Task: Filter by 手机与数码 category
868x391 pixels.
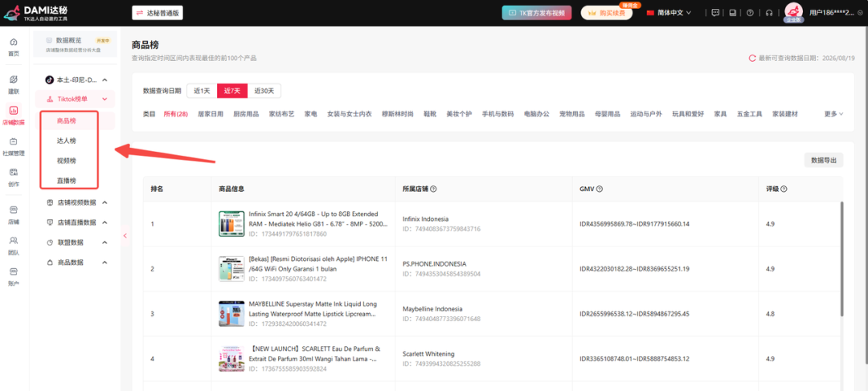Action: coord(497,114)
